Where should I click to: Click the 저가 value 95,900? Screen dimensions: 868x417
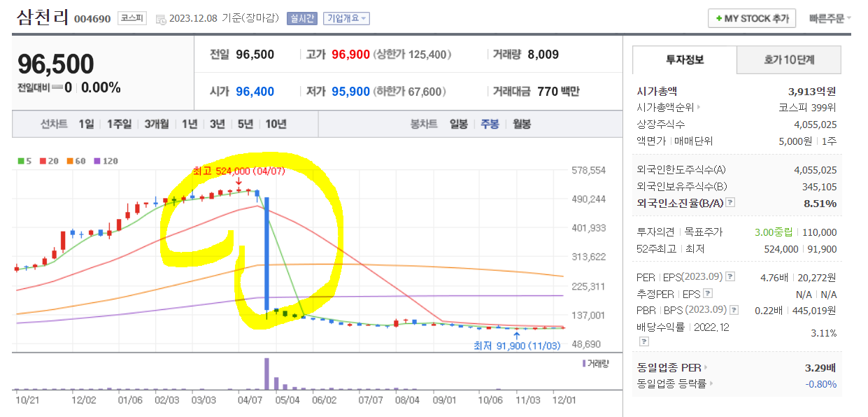tap(350, 91)
